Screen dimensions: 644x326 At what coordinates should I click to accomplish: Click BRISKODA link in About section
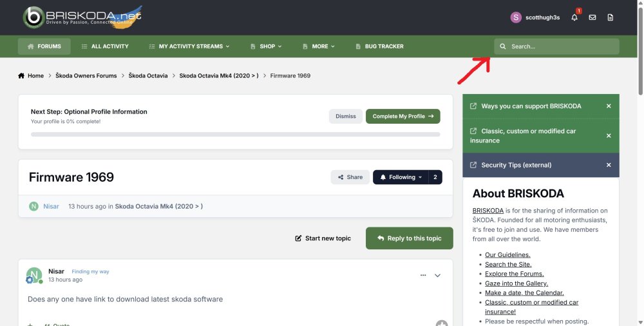[x=488, y=211]
